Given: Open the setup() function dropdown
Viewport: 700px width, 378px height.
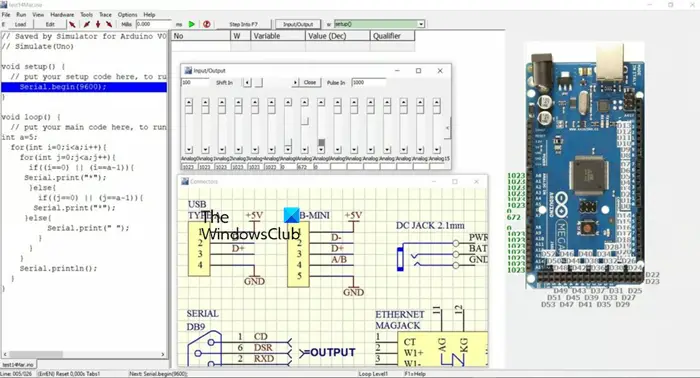Looking at the screenshot, I should click(x=421, y=24).
